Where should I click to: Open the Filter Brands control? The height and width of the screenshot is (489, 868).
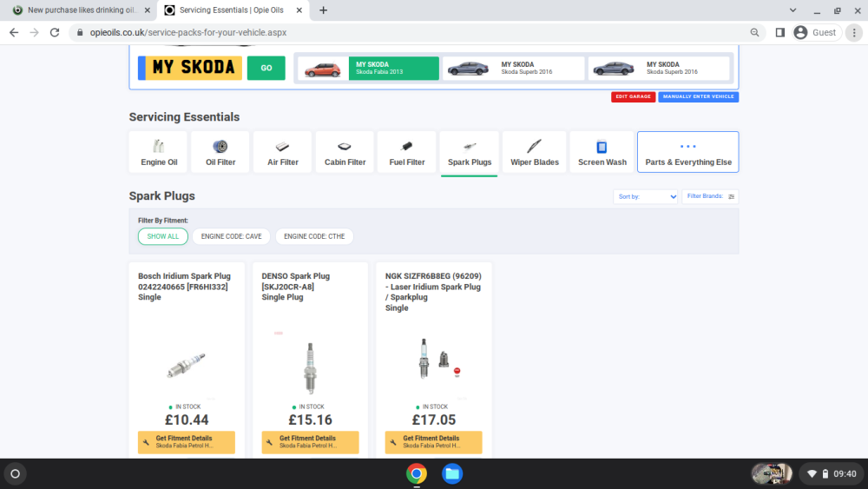point(710,196)
